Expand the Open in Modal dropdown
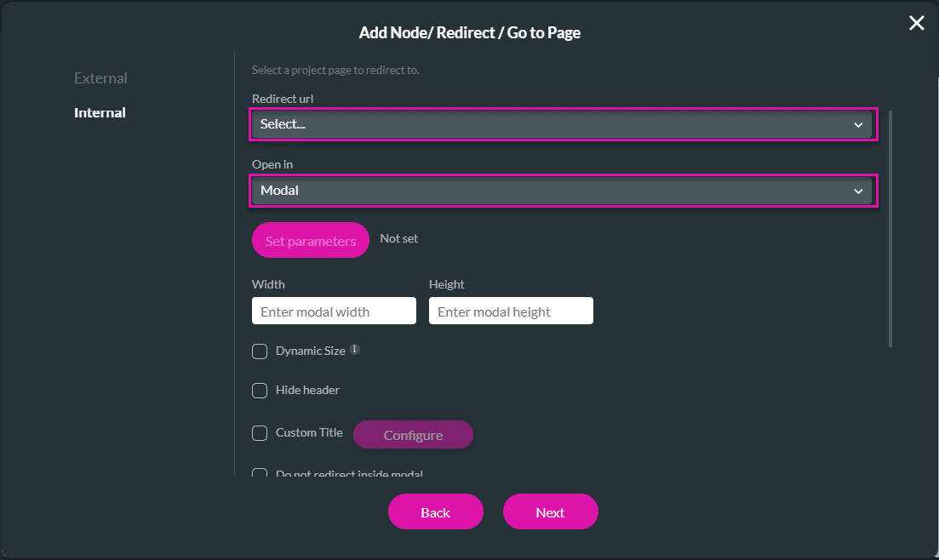939x560 pixels. pyautogui.click(x=562, y=191)
